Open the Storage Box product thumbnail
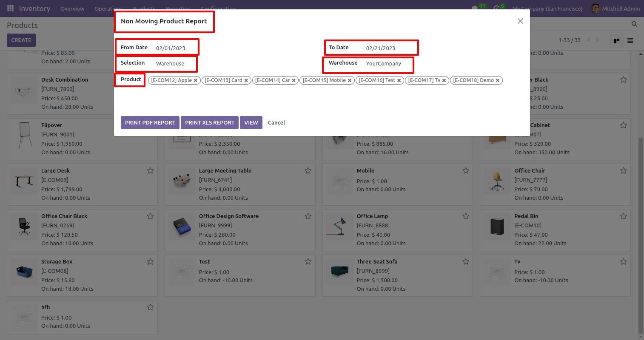The height and width of the screenshot is (340, 644). click(24, 272)
